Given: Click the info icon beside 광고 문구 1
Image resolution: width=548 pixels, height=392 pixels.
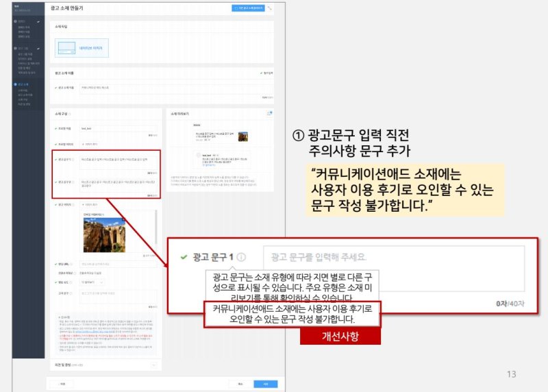Looking at the screenshot, I should pyautogui.click(x=242, y=258).
